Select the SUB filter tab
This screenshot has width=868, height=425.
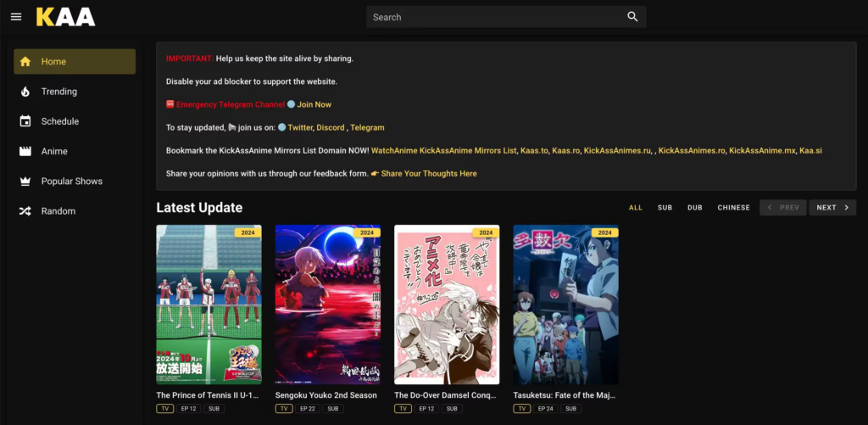tap(665, 208)
